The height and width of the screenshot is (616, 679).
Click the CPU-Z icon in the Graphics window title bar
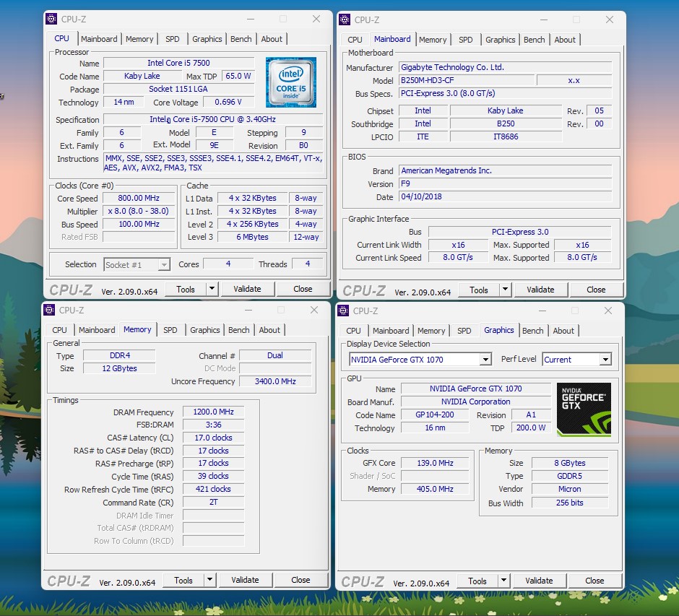click(343, 311)
